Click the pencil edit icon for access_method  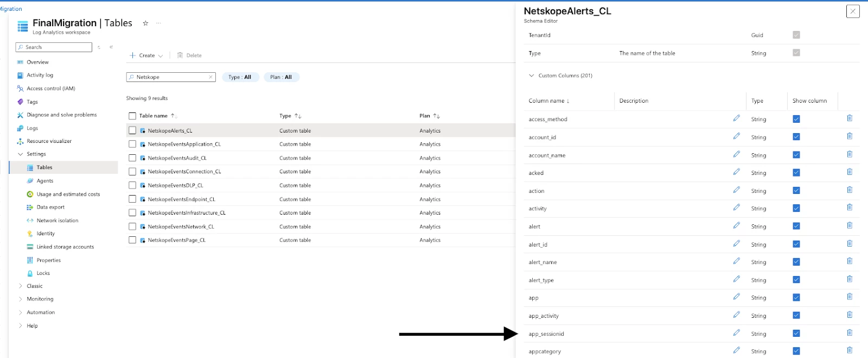tap(736, 118)
